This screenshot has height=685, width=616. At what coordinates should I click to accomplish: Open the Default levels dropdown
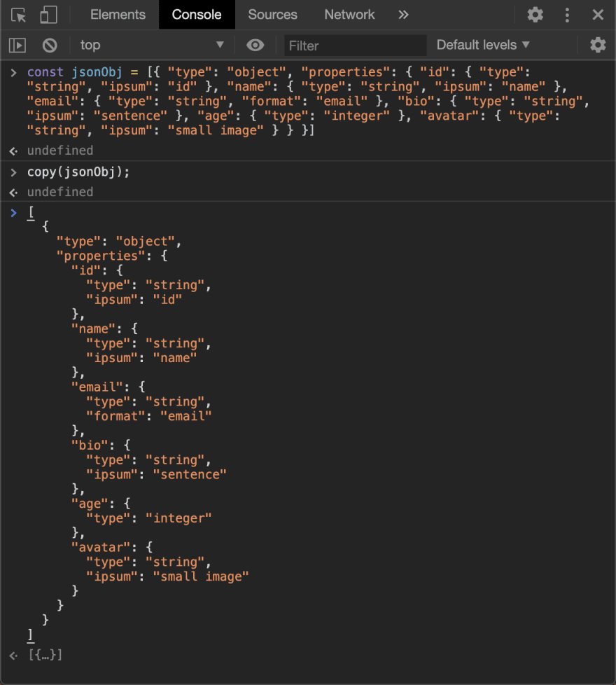[483, 45]
